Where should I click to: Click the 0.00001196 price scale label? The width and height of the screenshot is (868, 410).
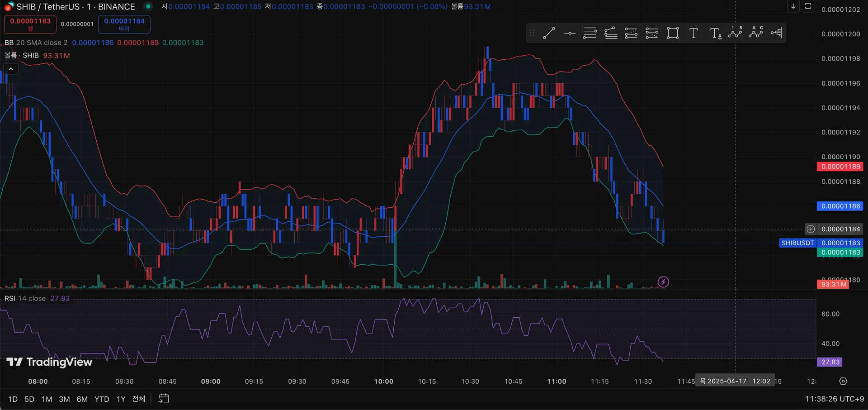pos(840,83)
